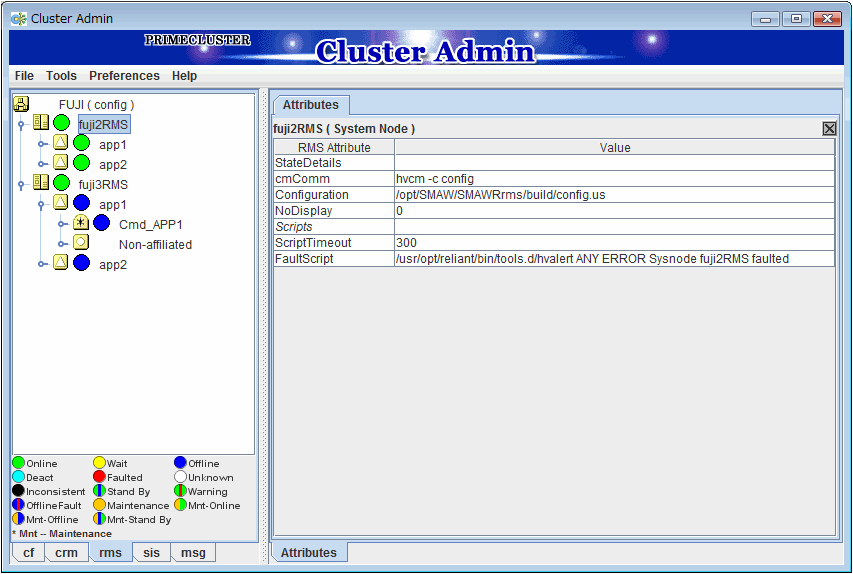
Task: Click the Maintenance orange legend circle
Action: pos(99,505)
